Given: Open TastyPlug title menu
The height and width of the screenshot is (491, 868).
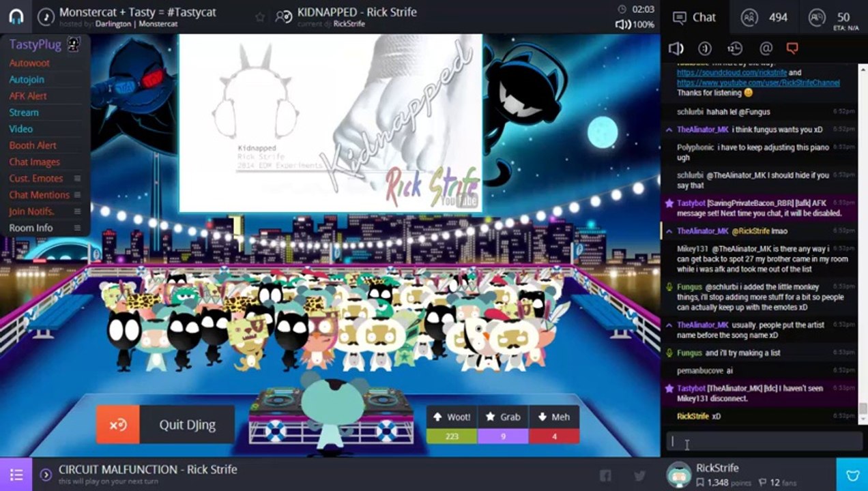Looking at the screenshot, I should point(35,45).
